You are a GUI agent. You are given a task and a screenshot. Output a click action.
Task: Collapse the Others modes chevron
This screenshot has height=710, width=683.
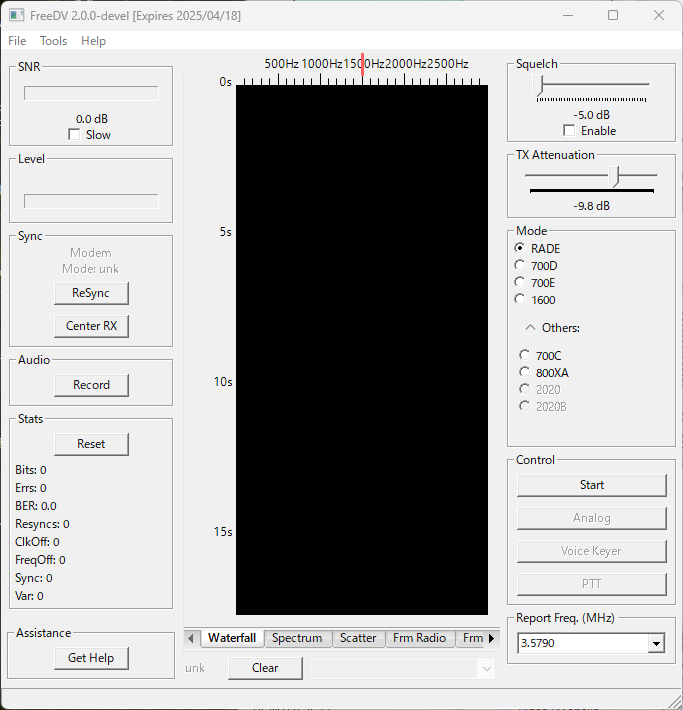pyautogui.click(x=530, y=327)
